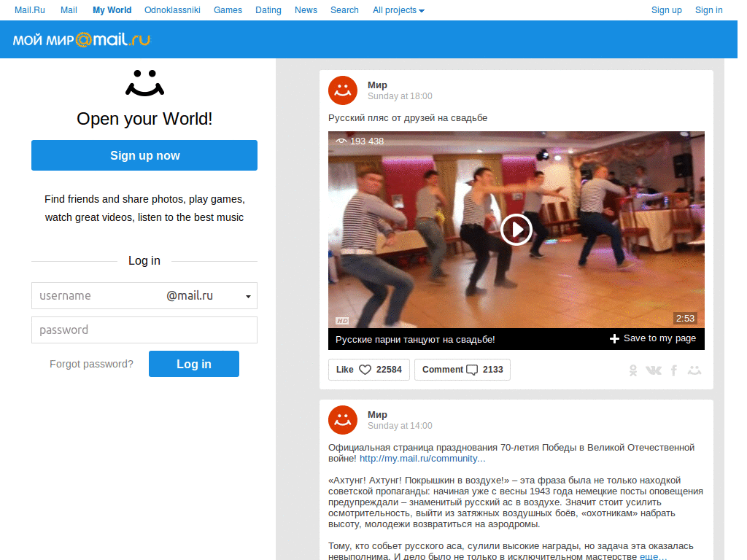This screenshot has height=560, width=747.
Task: Open Dating in top navigation
Action: click(x=268, y=10)
